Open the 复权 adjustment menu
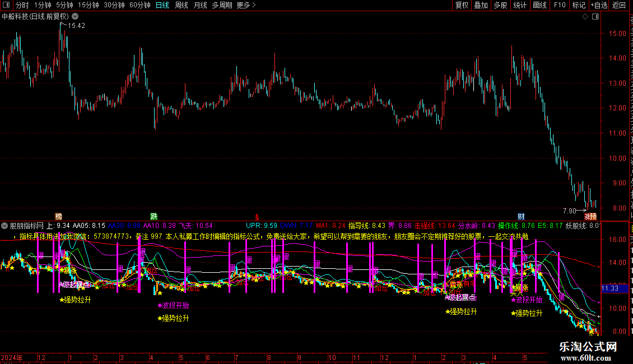 click(x=462, y=5)
